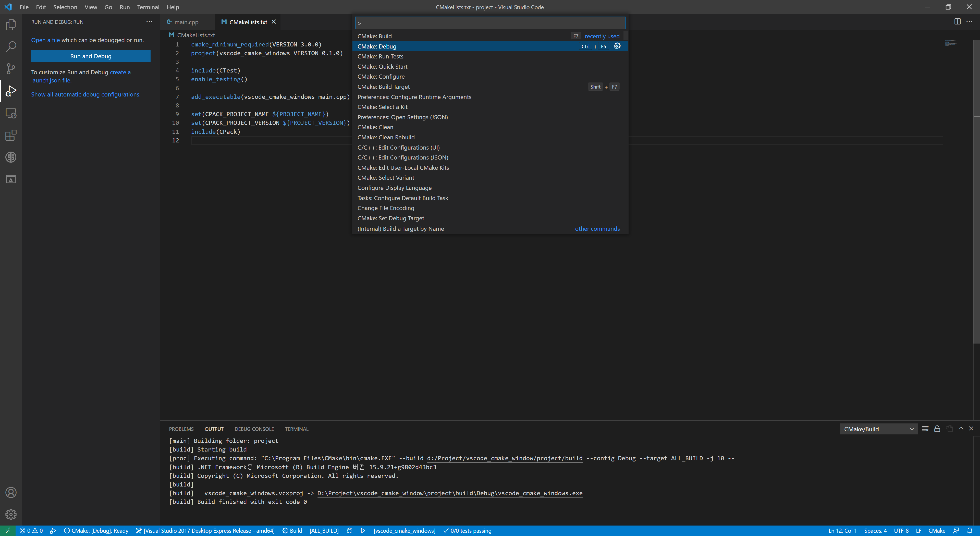980x536 pixels.
Task: Show errors and warnings count in status bar
Action: 31,531
